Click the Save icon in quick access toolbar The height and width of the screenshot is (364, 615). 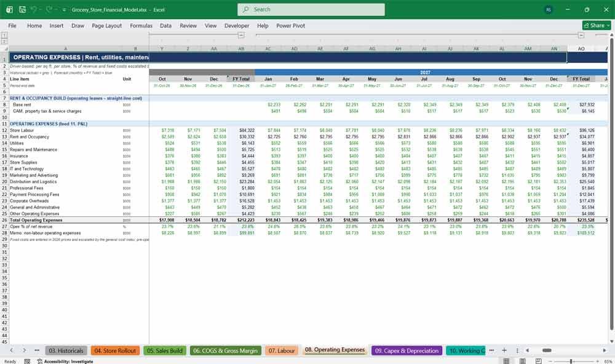[22, 9]
